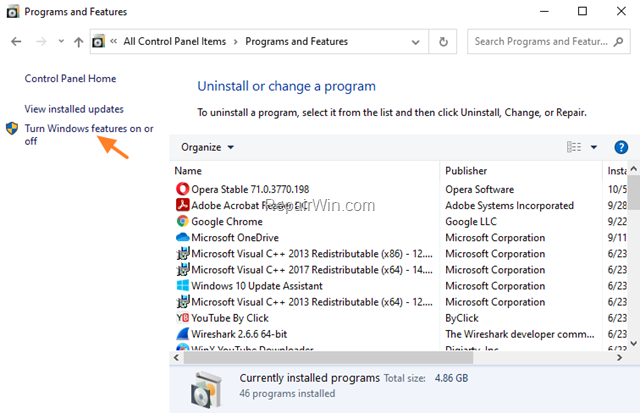Screen dimensions: 640x413
Task: Select the Google Chrome program name
Action: click(x=227, y=222)
